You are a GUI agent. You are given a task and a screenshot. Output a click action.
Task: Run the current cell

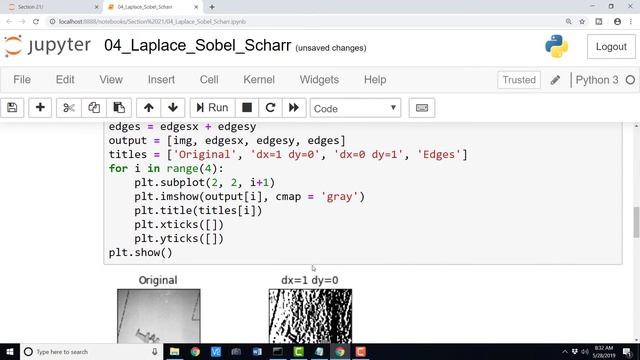(x=213, y=108)
